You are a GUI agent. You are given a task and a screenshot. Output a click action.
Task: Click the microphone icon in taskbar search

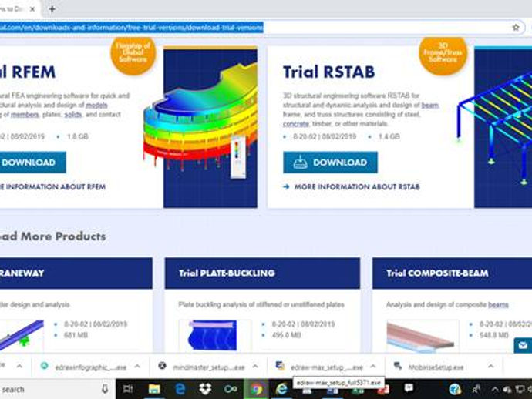click(x=105, y=389)
